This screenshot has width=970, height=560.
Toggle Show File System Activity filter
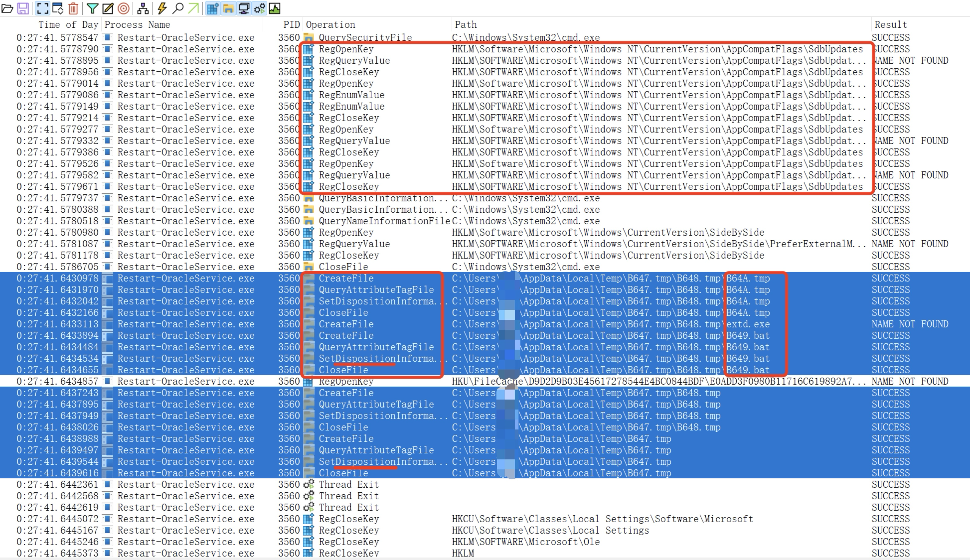[228, 8]
